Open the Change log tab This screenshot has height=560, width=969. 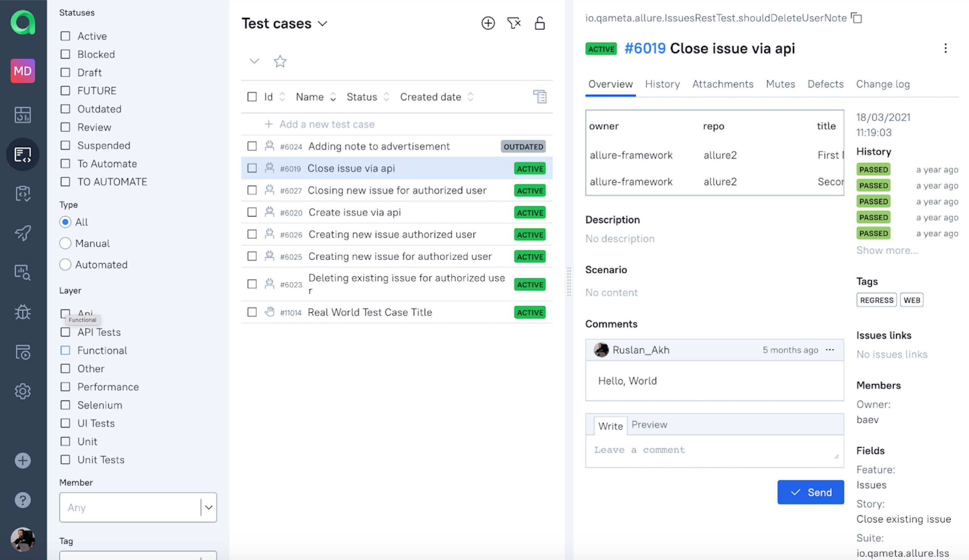pyautogui.click(x=882, y=84)
